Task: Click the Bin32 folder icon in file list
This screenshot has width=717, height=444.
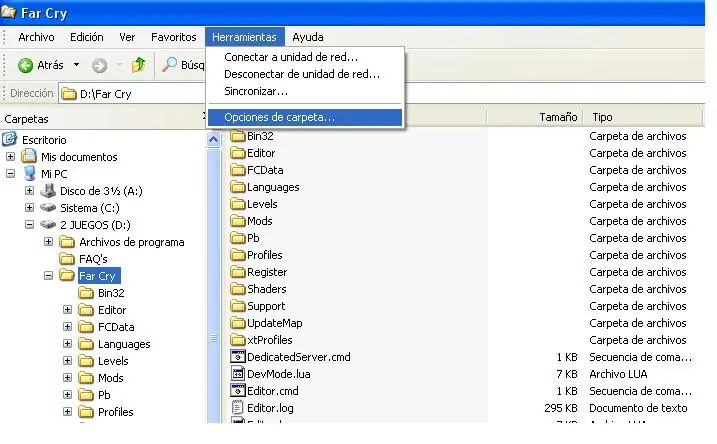Action: [x=238, y=136]
